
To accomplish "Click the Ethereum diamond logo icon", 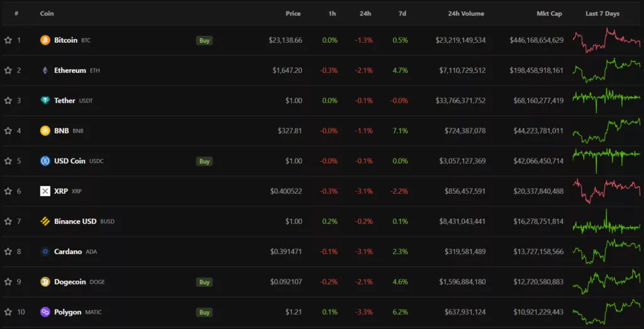I will click(x=45, y=70).
